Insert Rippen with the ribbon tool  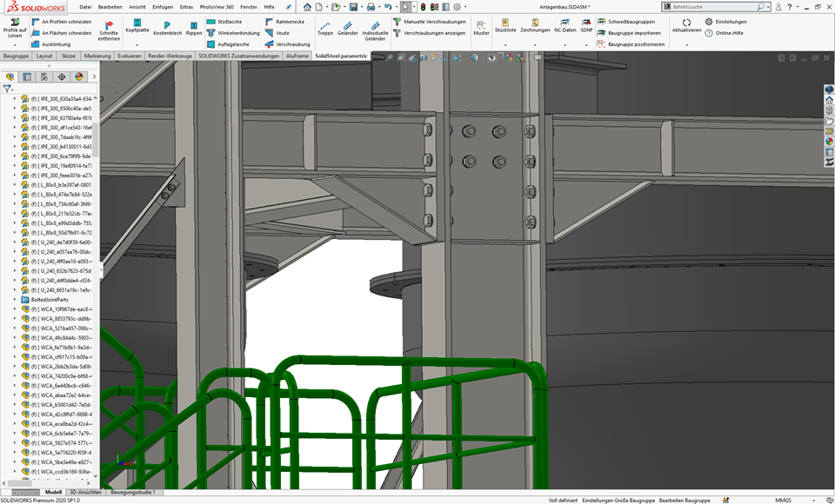point(194,27)
